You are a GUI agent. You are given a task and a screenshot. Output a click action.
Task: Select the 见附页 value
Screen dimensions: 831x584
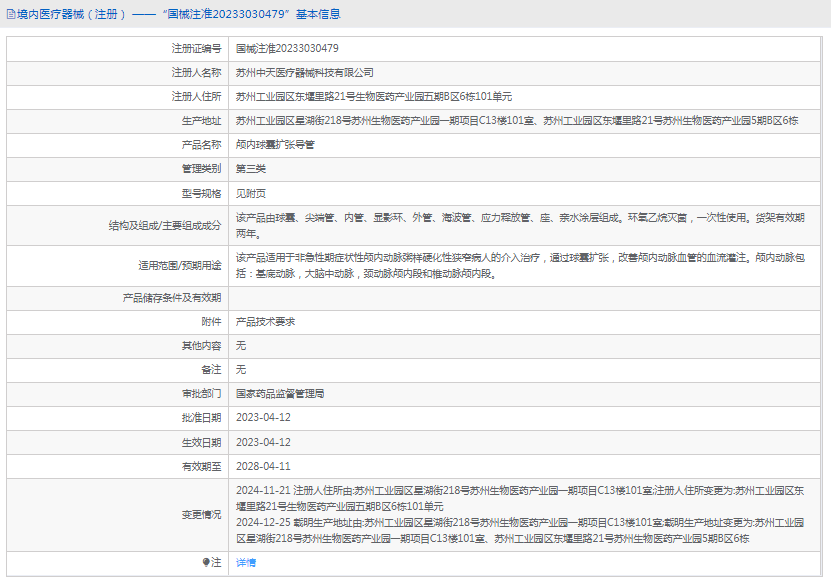(x=251, y=193)
